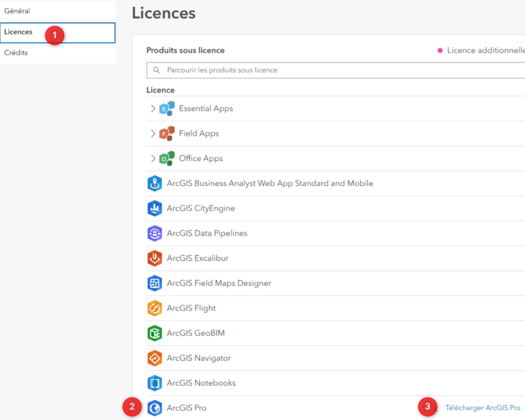
Task: Click the ArcGIS CityEngine icon
Action: pos(154,208)
